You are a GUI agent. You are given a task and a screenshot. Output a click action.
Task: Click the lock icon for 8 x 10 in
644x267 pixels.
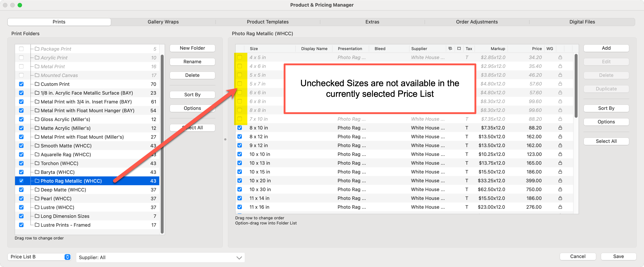point(560,128)
